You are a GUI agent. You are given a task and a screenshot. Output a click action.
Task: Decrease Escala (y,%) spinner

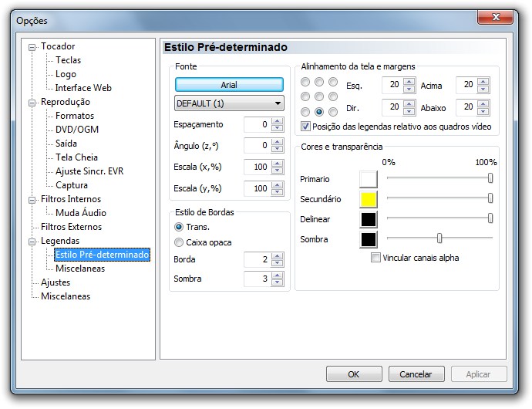(278, 192)
